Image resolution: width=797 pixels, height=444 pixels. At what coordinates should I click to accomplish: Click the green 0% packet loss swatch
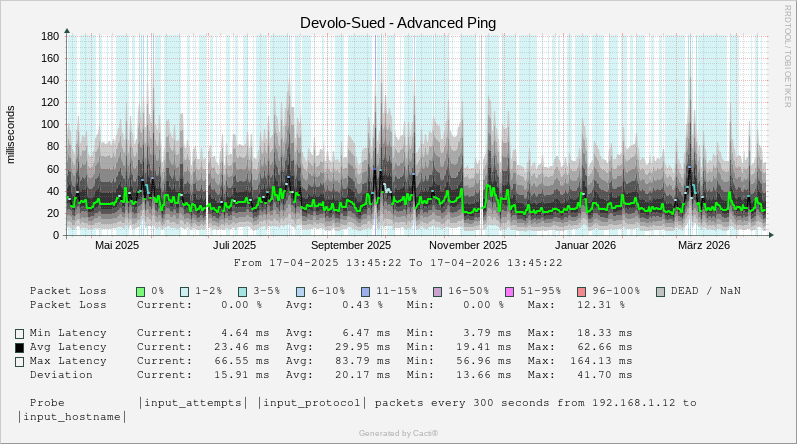pyautogui.click(x=141, y=291)
